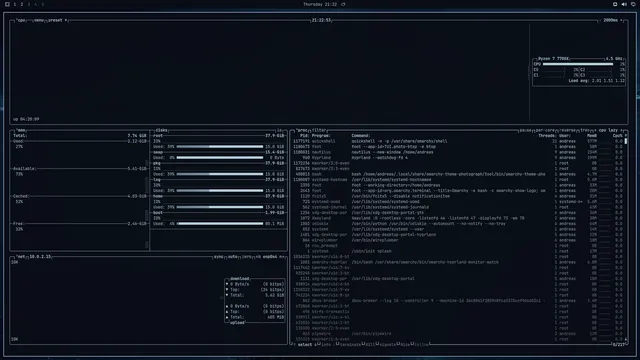640x360 pixels.
Task: Select the pipewire process row
Action: [x=457, y=334]
